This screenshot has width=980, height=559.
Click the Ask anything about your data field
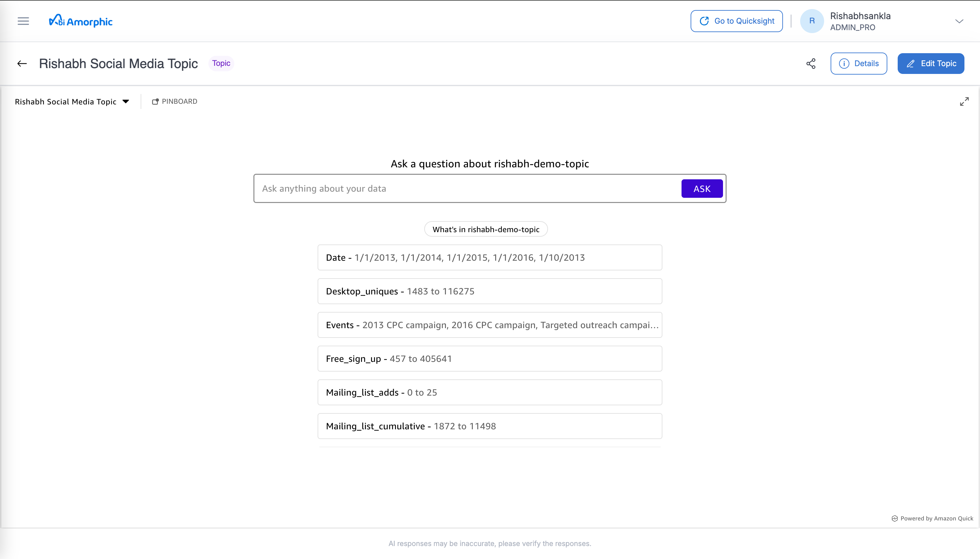click(x=461, y=188)
